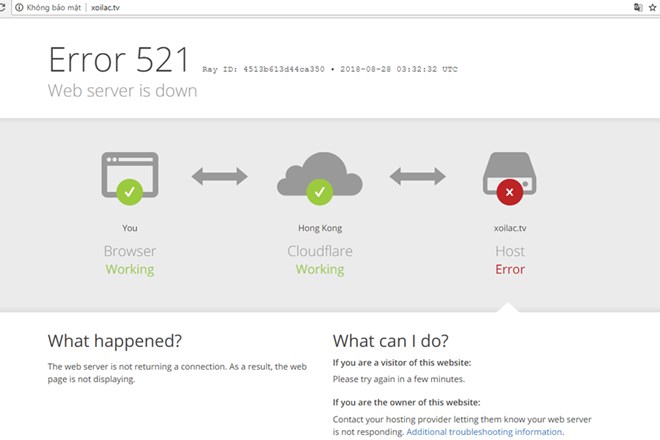Image resolution: width=660 pixels, height=440 pixels.
Task: Click the site security info icon
Action: pos(19,7)
